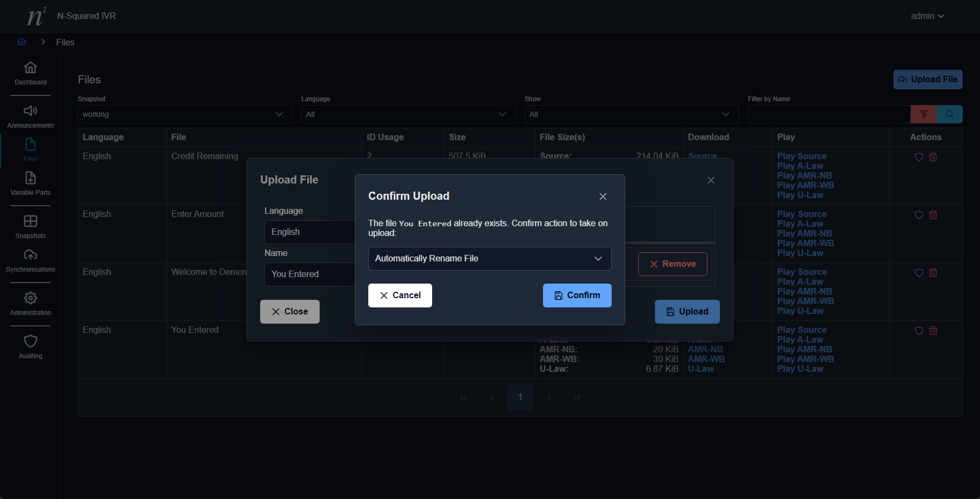
Task: Click the clear filter icon button
Action: [x=924, y=114]
